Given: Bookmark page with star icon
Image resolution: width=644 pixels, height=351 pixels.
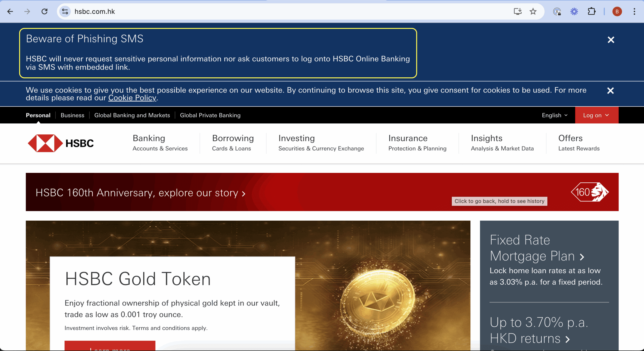Looking at the screenshot, I should [533, 12].
